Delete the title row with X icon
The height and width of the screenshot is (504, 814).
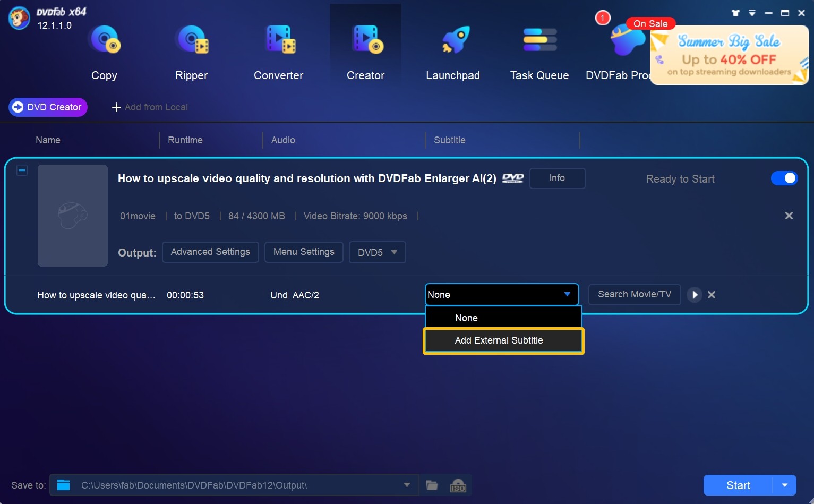(712, 295)
